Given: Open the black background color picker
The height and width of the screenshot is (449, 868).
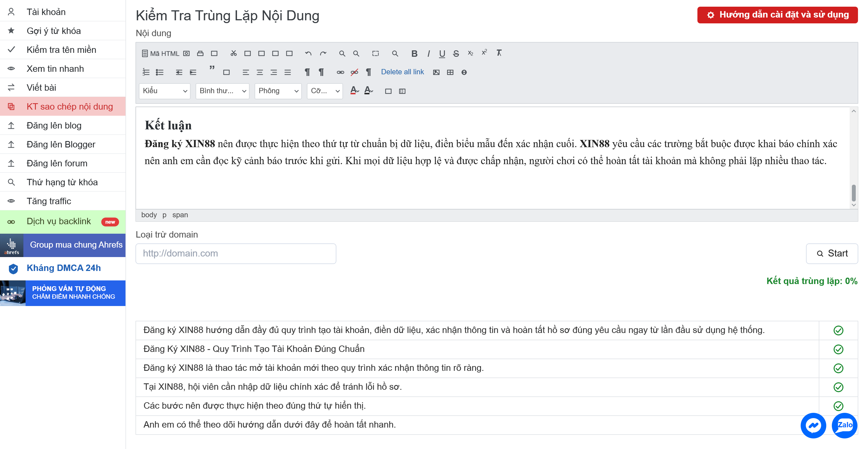Looking at the screenshot, I should click(x=369, y=90).
